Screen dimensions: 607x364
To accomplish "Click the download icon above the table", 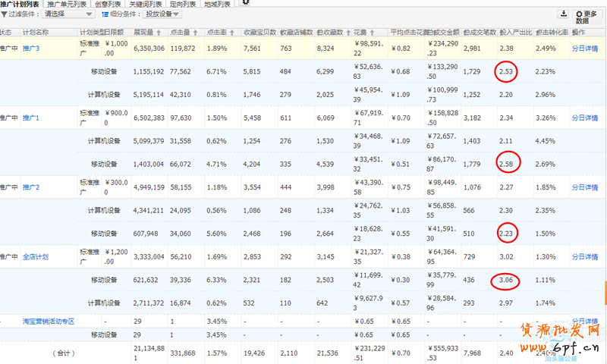I will (x=564, y=14).
